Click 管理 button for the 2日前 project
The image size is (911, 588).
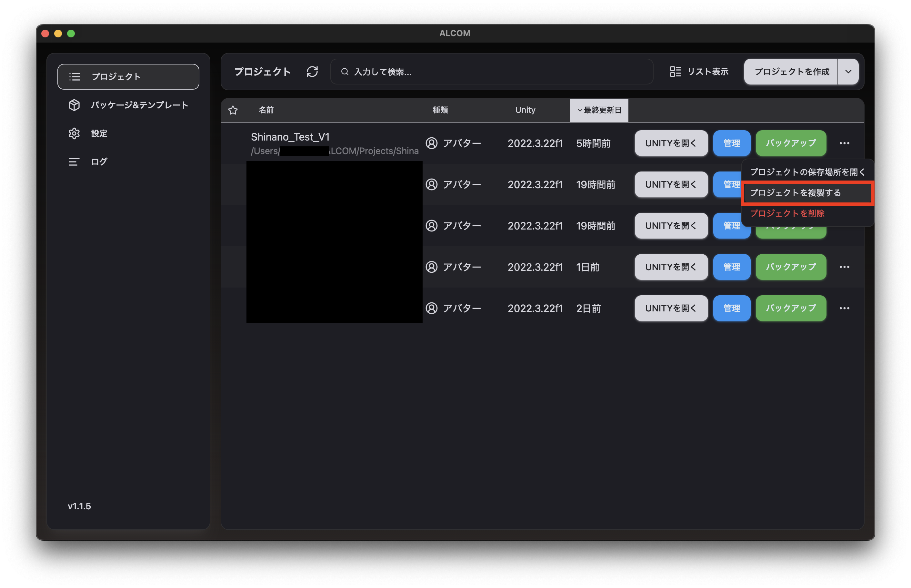pos(731,308)
